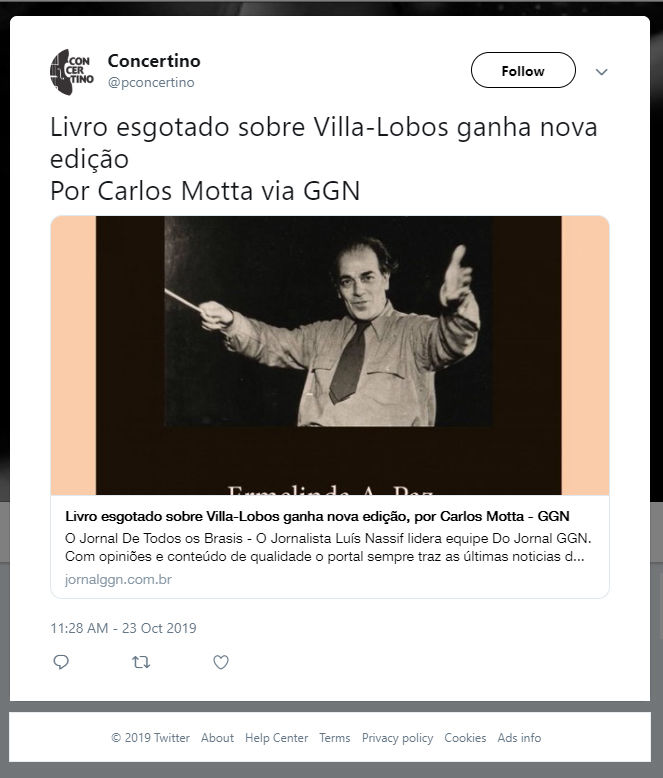Open the Concertino display name
The image size is (663, 778).
pos(154,61)
